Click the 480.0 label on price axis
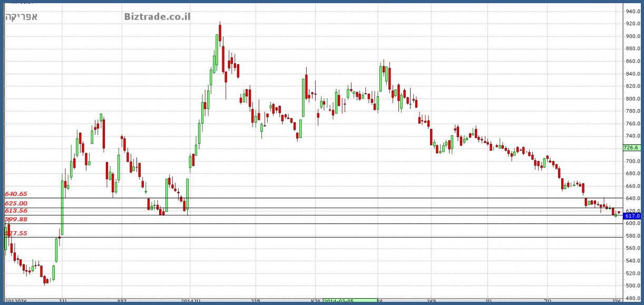 [x=632, y=298]
